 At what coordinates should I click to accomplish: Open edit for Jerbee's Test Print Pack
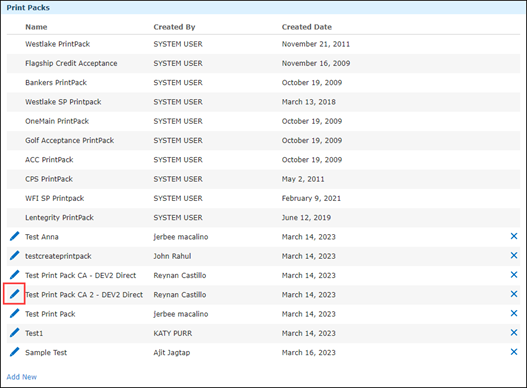14,313
